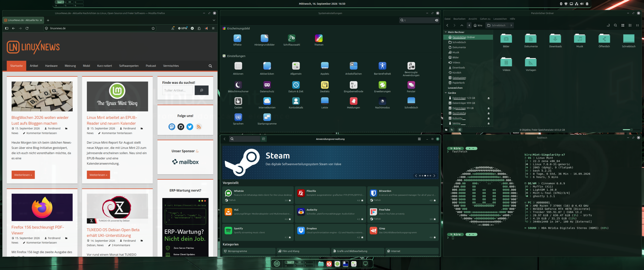Select the Softwareperlen tab on LinuxNews

[129, 66]
